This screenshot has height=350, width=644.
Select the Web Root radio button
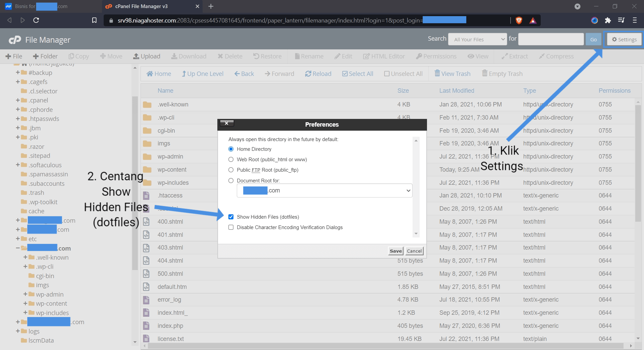[231, 160]
